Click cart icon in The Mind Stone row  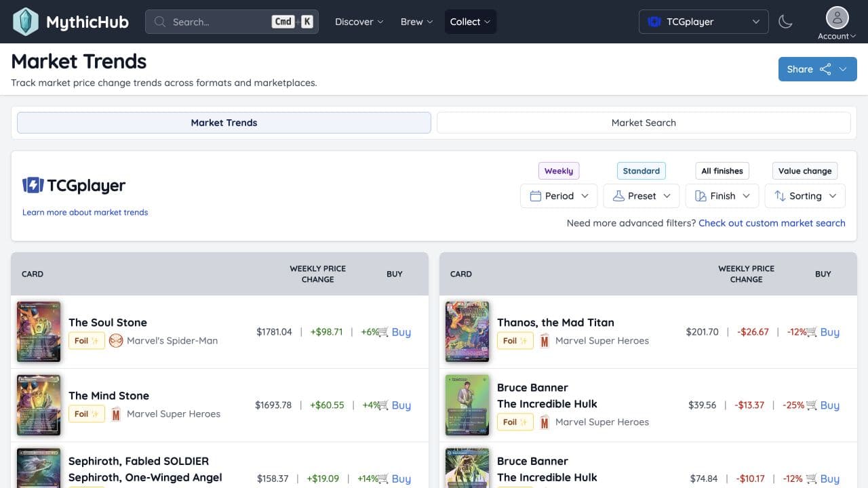[383, 405]
